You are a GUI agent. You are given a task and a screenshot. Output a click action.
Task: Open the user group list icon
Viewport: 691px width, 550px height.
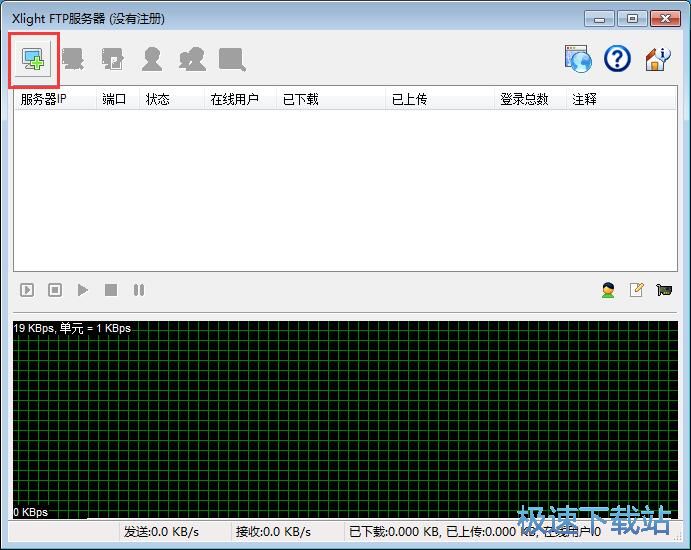(x=192, y=59)
